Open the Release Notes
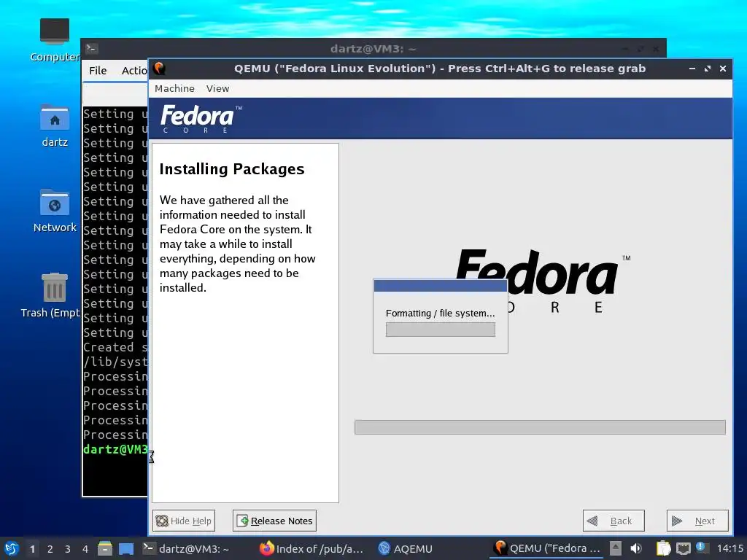The image size is (747, 560). tap(274, 521)
